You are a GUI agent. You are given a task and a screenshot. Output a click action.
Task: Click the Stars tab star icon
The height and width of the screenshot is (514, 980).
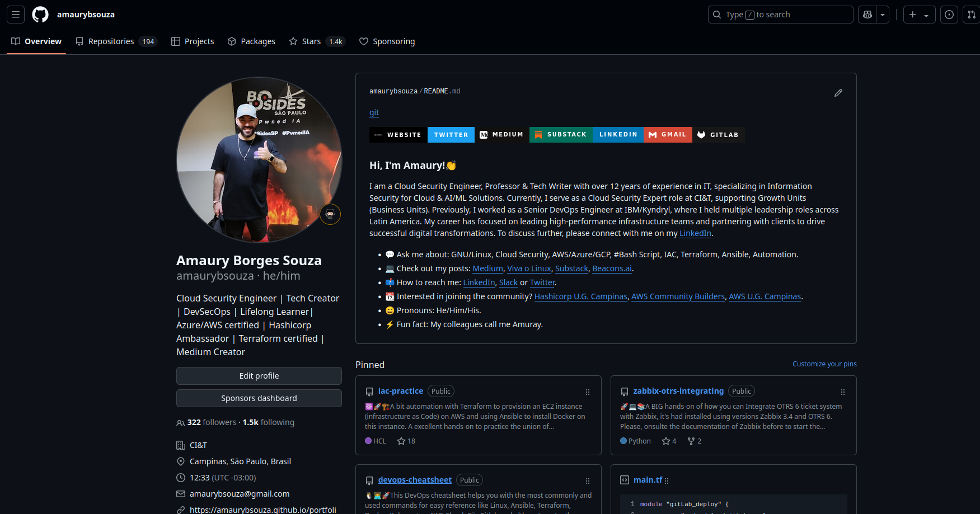click(x=293, y=41)
